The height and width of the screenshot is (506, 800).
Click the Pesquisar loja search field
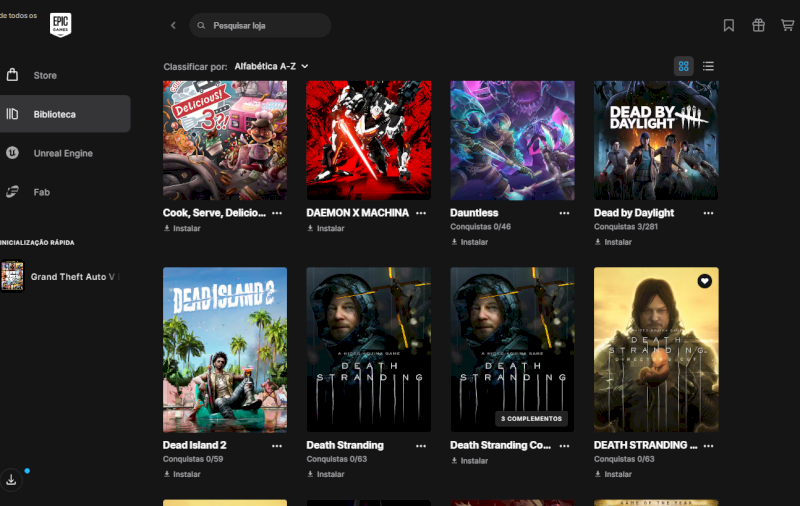coord(260,26)
